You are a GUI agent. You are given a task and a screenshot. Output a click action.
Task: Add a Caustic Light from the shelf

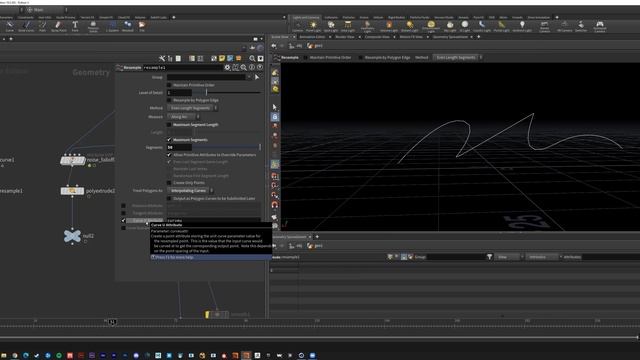(482, 27)
